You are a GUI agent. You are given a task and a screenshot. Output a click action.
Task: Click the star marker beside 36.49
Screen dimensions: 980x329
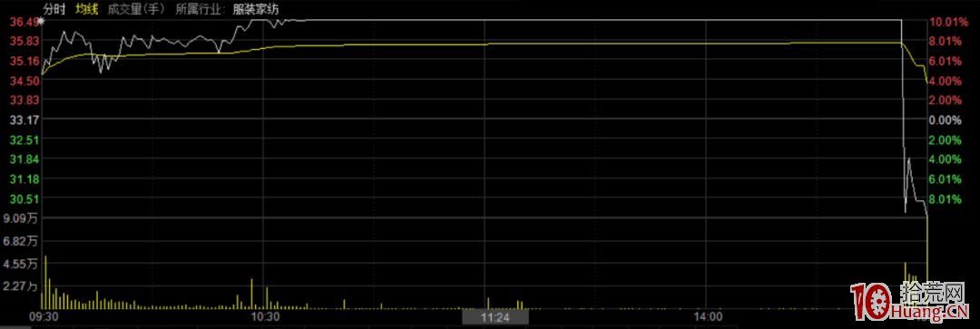click(42, 21)
